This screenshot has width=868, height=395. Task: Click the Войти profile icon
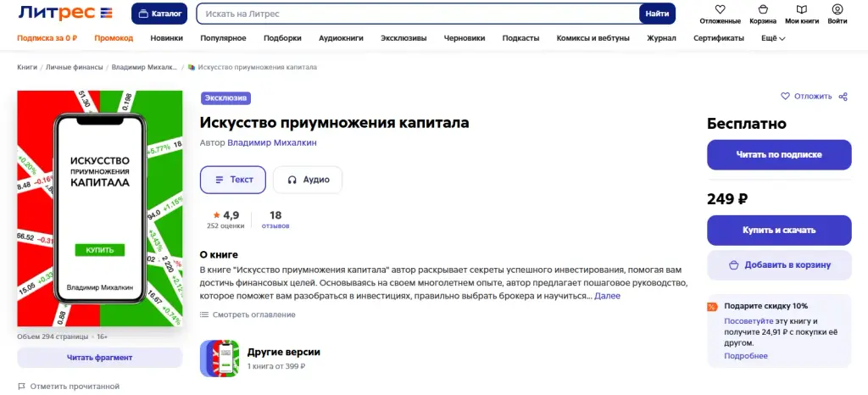(837, 9)
